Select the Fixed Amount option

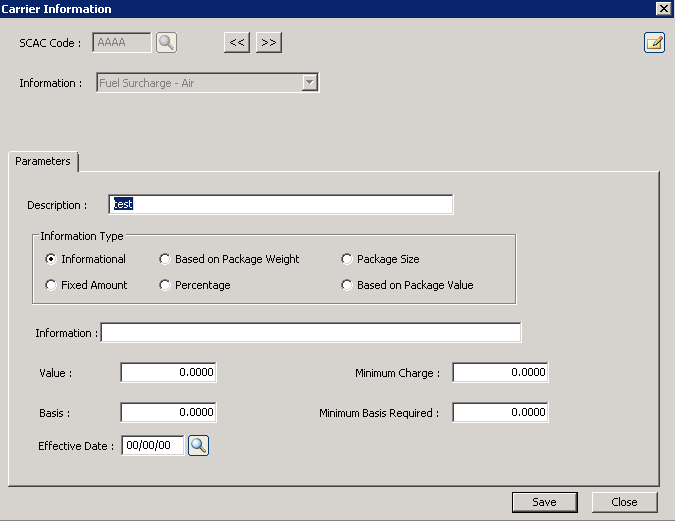52,285
